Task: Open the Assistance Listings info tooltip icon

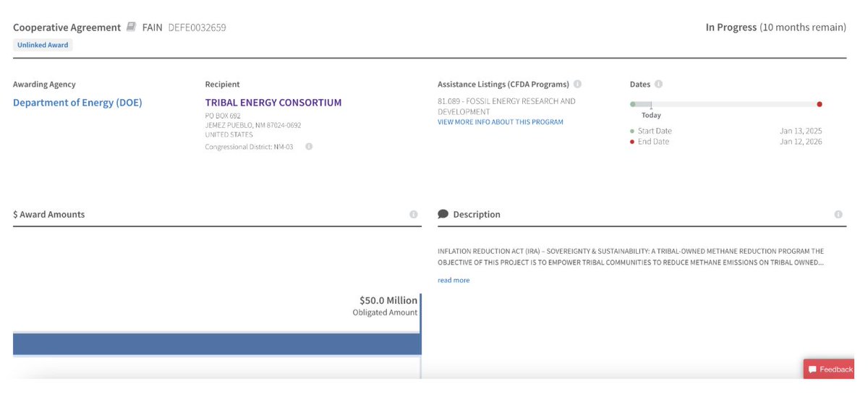Action: 578,85
